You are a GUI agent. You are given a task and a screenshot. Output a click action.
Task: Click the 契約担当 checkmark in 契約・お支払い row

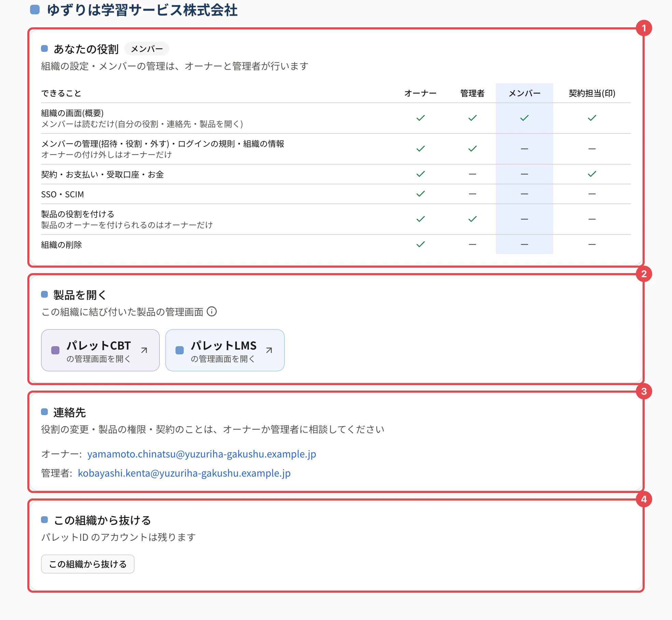[592, 174]
